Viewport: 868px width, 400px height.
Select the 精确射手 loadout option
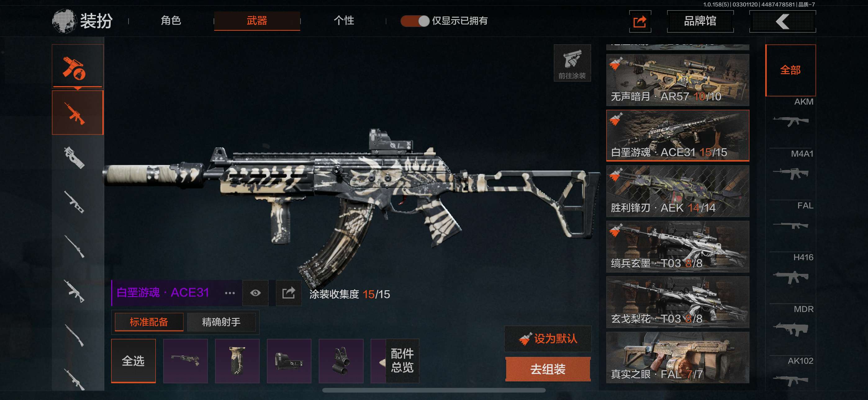pyautogui.click(x=221, y=322)
